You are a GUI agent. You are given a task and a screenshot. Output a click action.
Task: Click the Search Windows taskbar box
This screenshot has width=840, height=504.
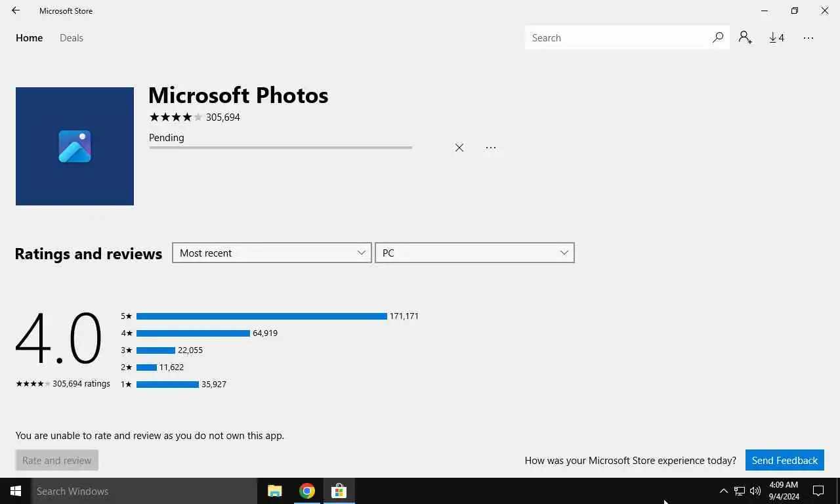(144, 491)
